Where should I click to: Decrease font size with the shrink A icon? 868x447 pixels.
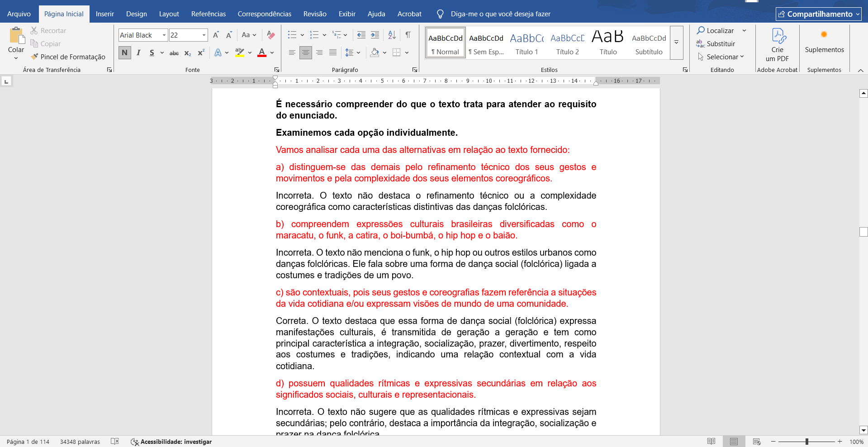229,35
